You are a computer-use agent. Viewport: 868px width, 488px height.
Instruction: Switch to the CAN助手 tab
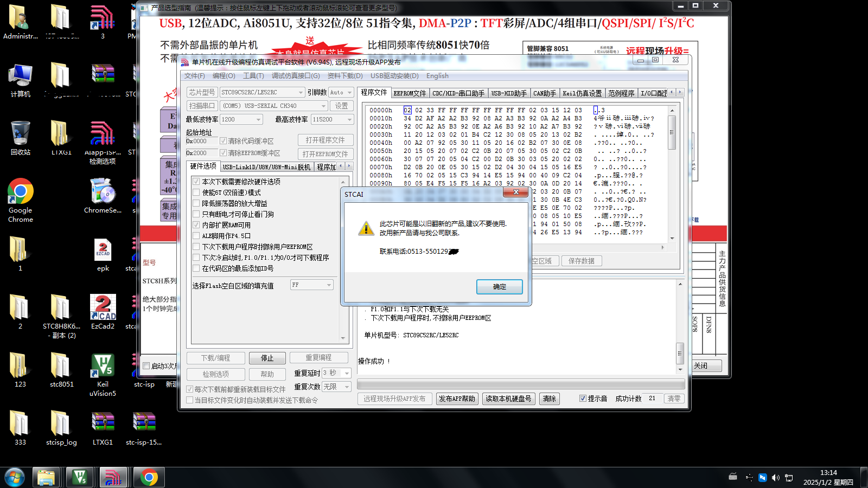coord(544,93)
